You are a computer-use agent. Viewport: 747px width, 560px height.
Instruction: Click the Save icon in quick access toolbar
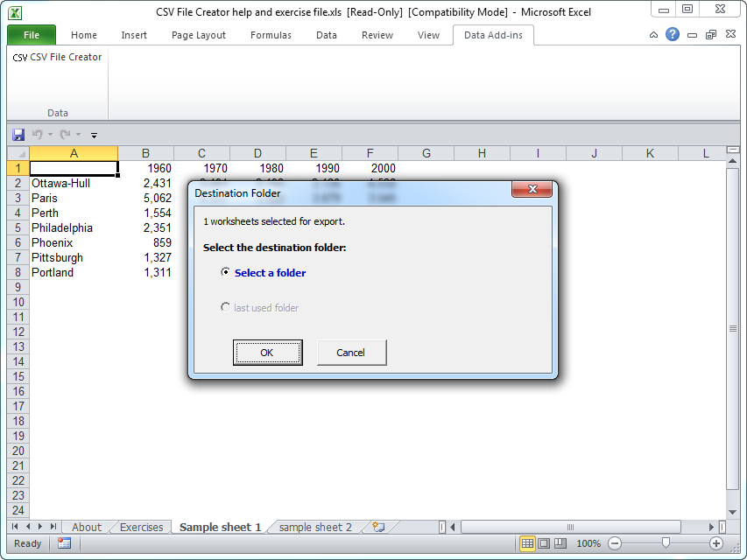[18, 135]
